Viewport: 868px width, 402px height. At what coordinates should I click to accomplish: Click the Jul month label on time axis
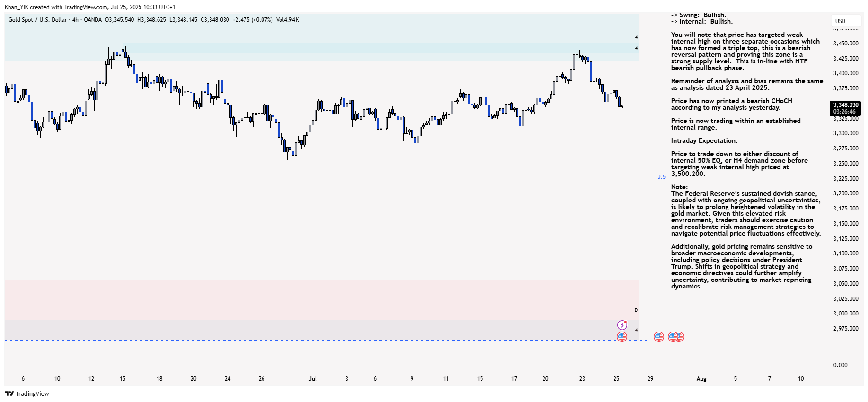click(313, 379)
